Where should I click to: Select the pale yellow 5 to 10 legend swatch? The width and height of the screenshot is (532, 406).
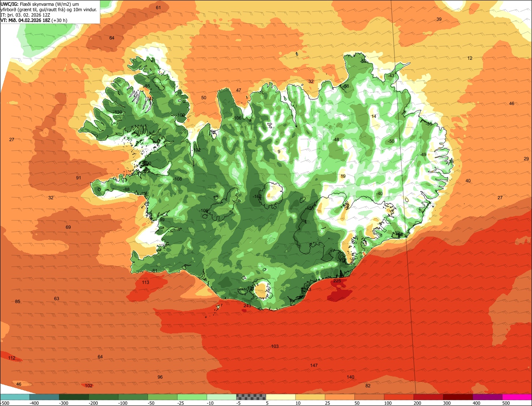pos(281,397)
